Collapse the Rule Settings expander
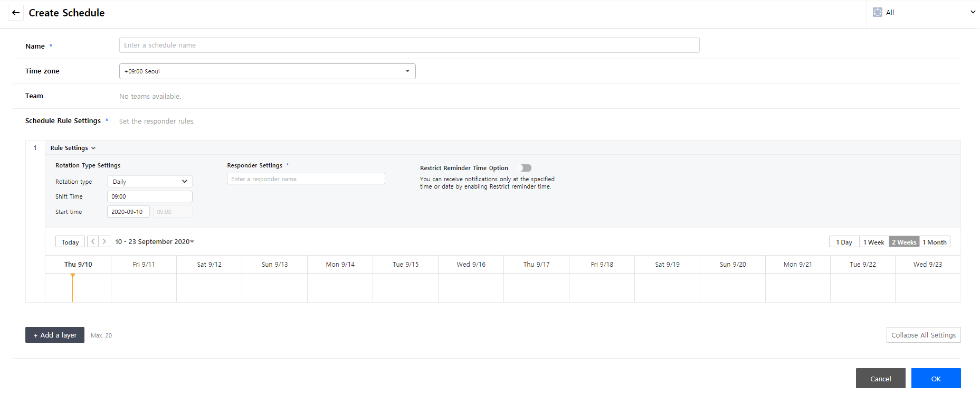Image resolution: width=980 pixels, height=403 pixels. click(x=73, y=148)
